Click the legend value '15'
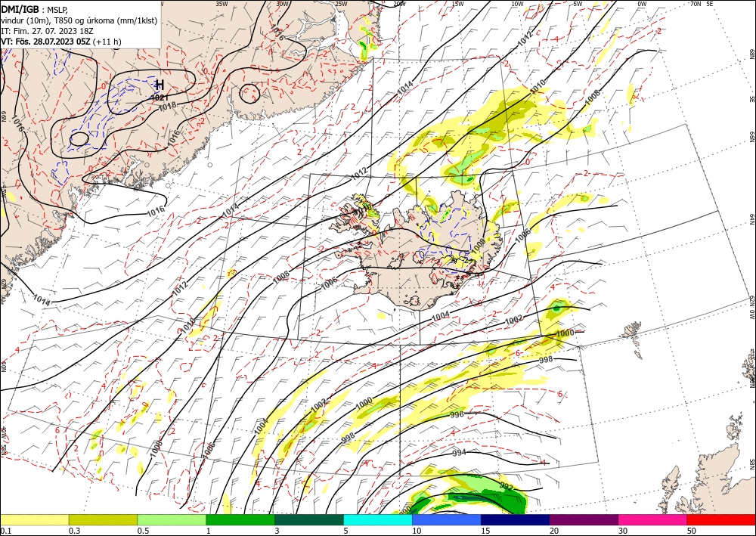 click(x=485, y=531)
